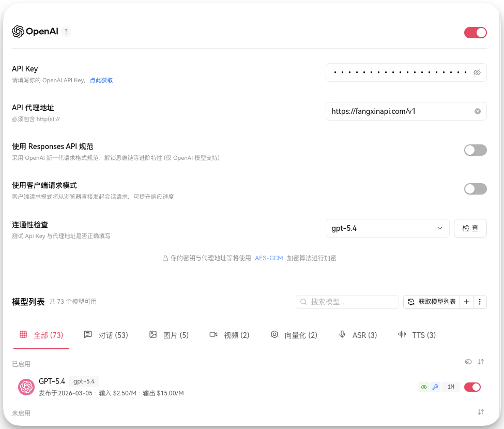Click the 连通性检查 label
Image resolution: width=504 pixels, height=429 pixels.
(30, 225)
